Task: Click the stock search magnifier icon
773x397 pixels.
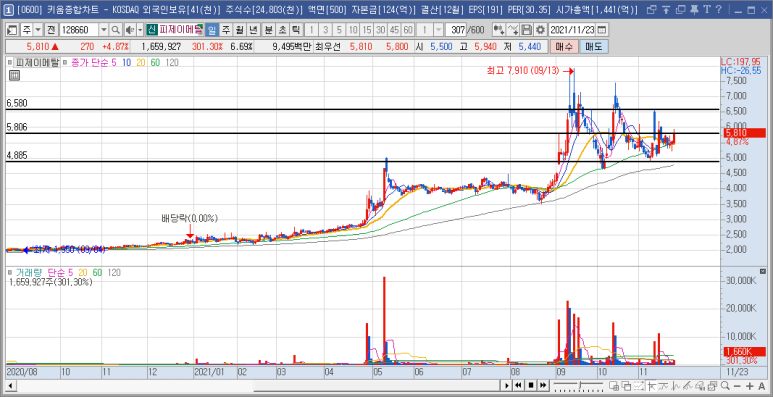Action: [116, 30]
